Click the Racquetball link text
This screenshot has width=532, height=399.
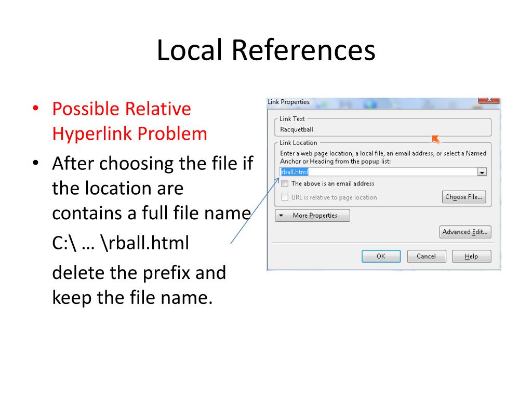coord(297,129)
